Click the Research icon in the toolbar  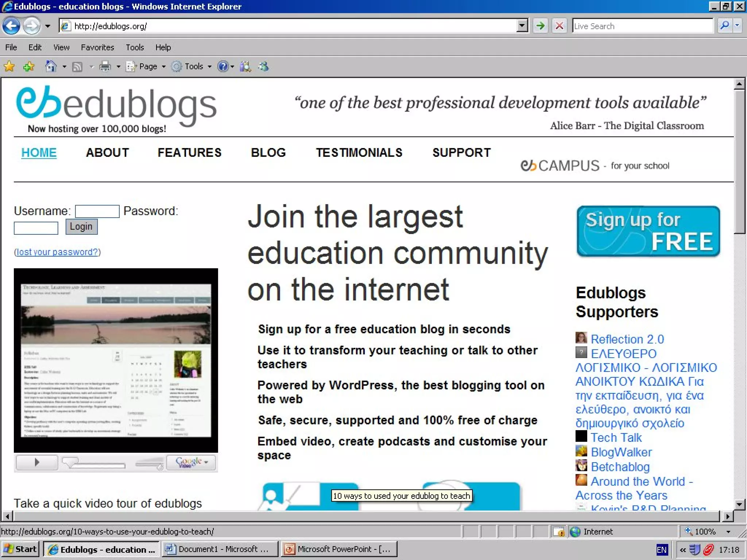tap(245, 66)
